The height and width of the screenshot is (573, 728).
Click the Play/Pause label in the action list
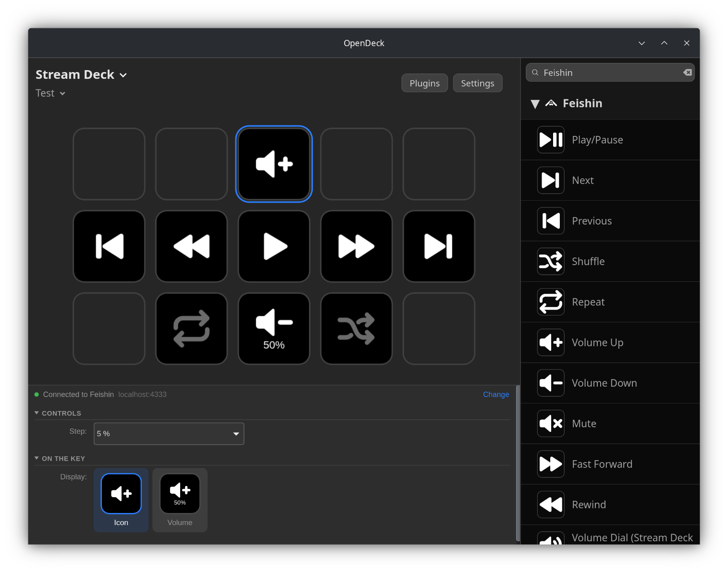pyautogui.click(x=597, y=140)
